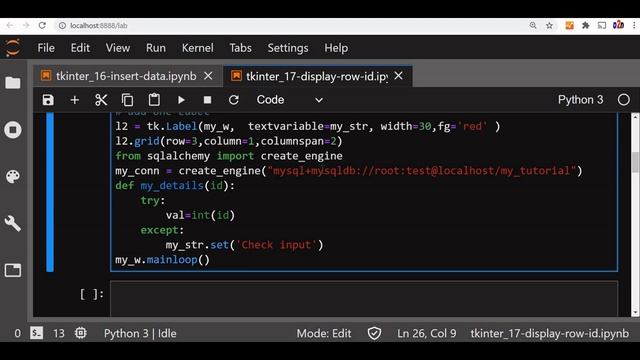Screen dimensions: 640x360
Task: Insert a new cell below with plus icon
Action: pos(75,100)
